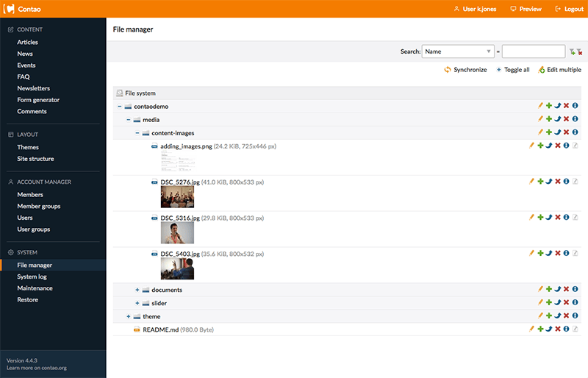This screenshot has height=378, width=588.
Task: Reset the search filter icon
Action: pos(579,51)
